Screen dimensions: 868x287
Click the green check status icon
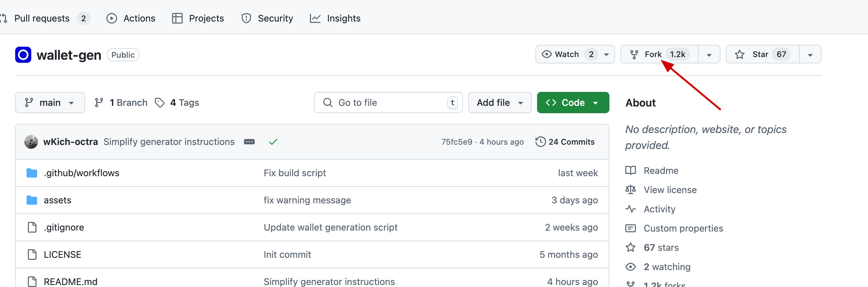pyautogui.click(x=273, y=142)
